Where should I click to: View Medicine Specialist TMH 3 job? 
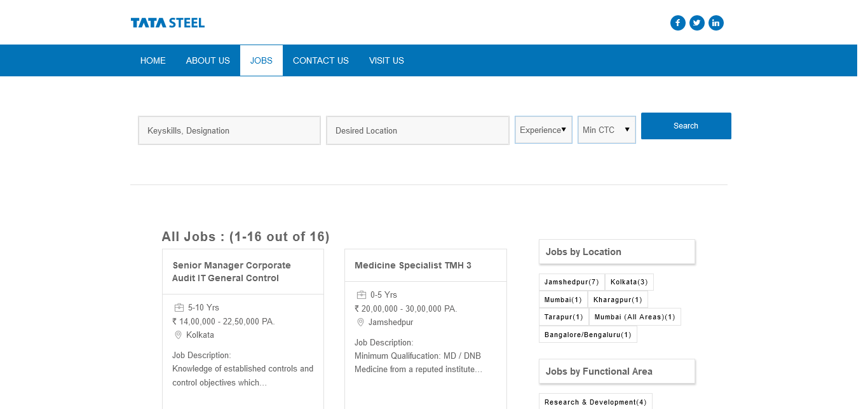(x=413, y=265)
